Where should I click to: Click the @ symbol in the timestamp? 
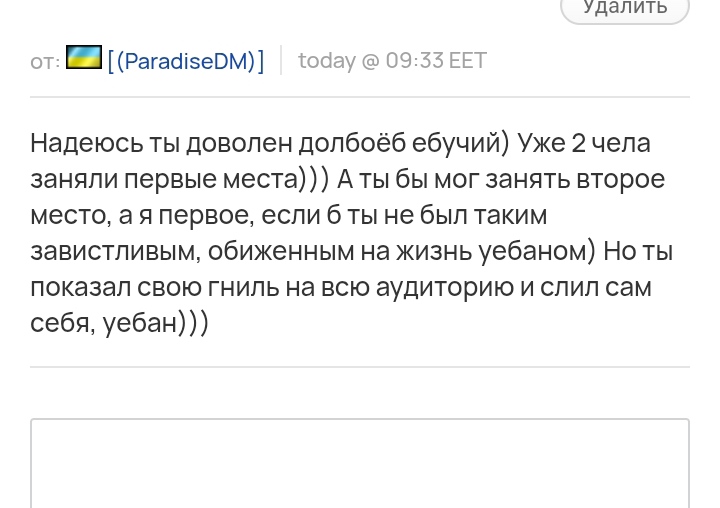(x=371, y=61)
